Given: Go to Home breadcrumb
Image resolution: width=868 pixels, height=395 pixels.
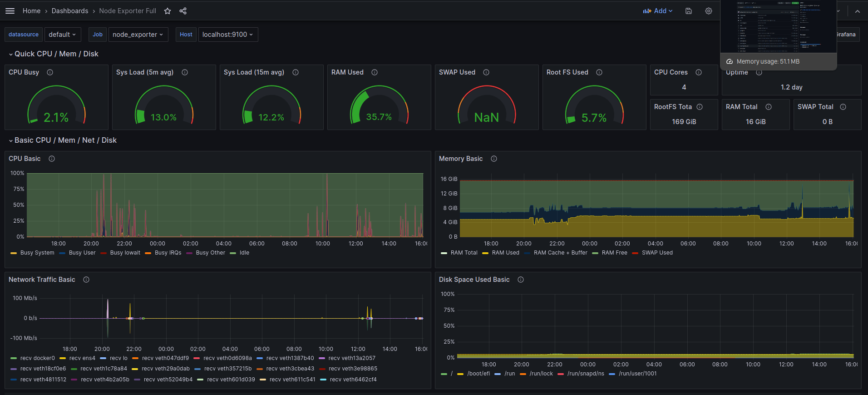Looking at the screenshot, I should (31, 11).
